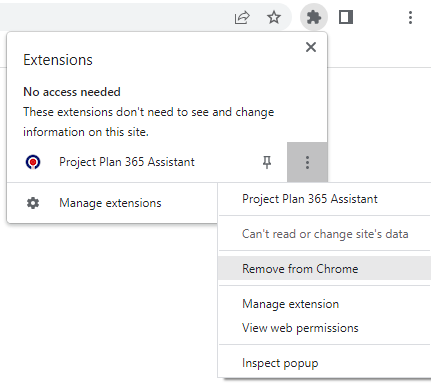Collapse the extension's more actions three-dot menu
The width and height of the screenshot is (431, 386).
[x=307, y=162]
